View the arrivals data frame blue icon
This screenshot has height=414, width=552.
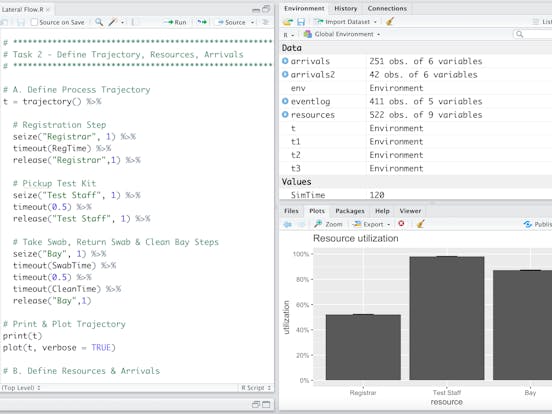pyautogui.click(x=285, y=61)
